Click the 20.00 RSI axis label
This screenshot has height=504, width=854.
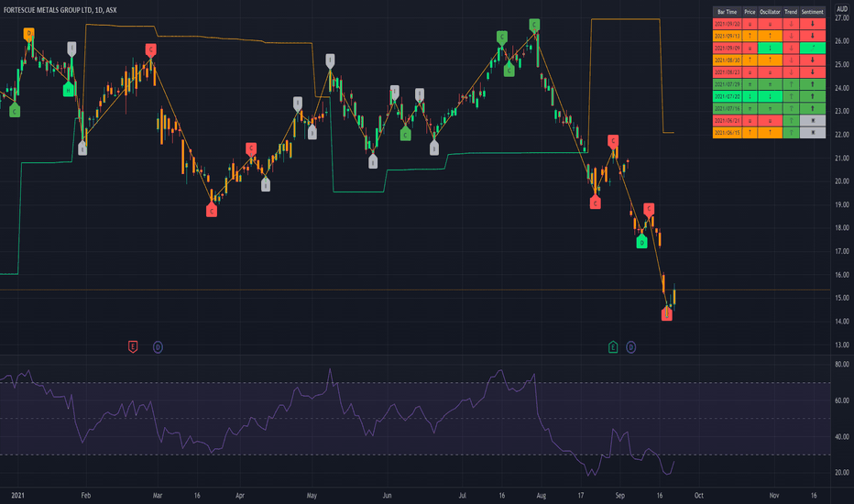[x=842, y=473]
